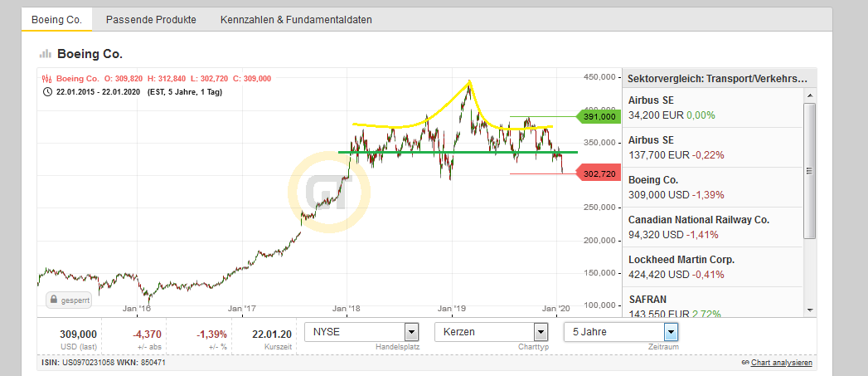Click the 22.01.2015 - 22.01.2020 date range
868x376 pixels.
point(98,91)
